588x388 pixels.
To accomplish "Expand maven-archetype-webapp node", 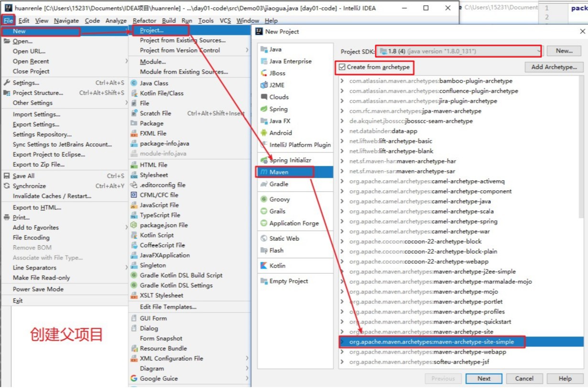I will 342,352.
